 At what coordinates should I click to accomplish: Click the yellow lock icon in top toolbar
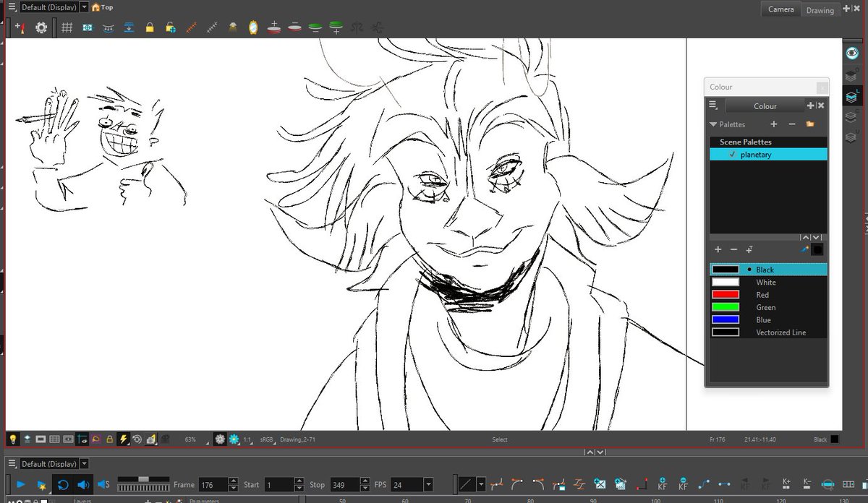tap(150, 27)
